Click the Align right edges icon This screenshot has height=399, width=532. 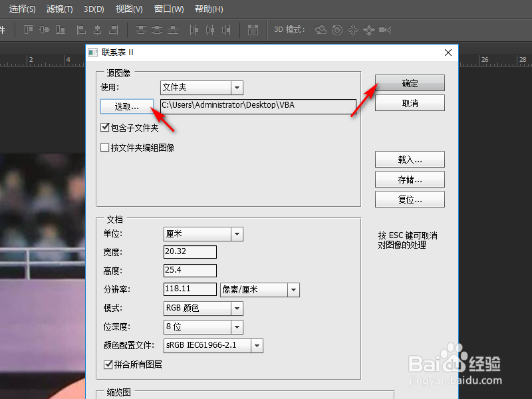[x=113, y=30]
